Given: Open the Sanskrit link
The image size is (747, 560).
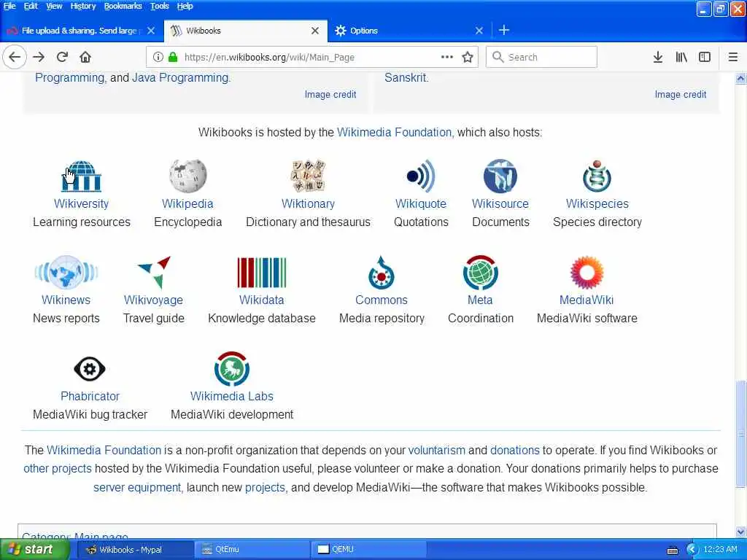Looking at the screenshot, I should coord(406,77).
